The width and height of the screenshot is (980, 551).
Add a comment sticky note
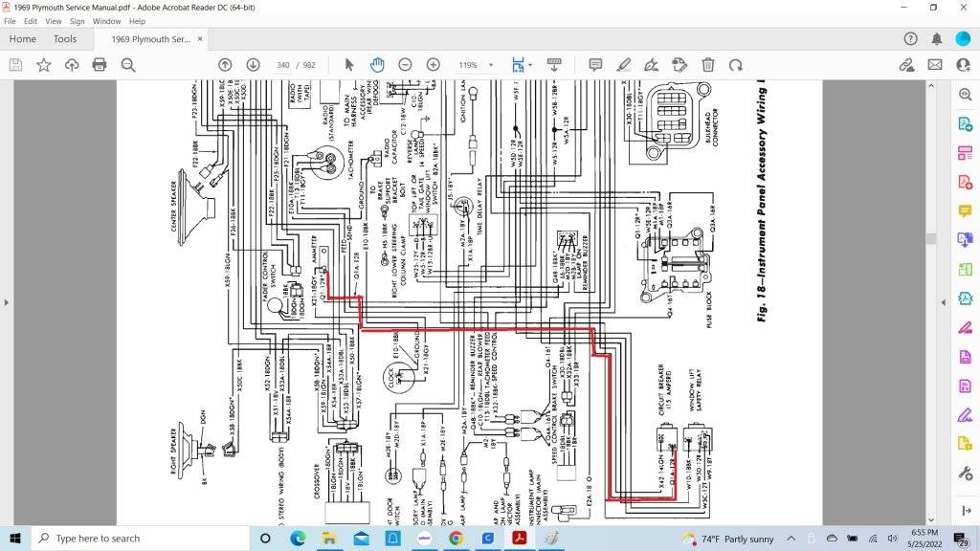595,65
